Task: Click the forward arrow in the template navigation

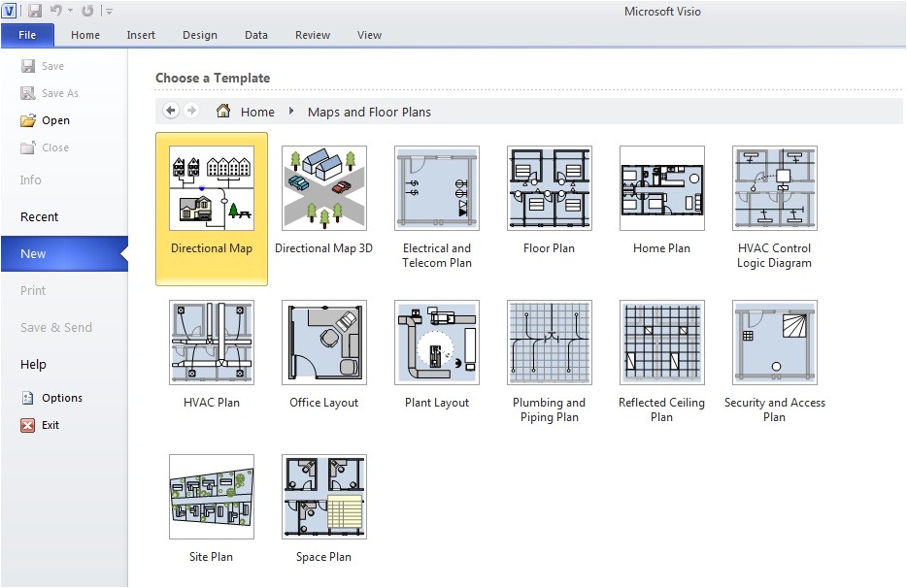Action: [x=192, y=111]
